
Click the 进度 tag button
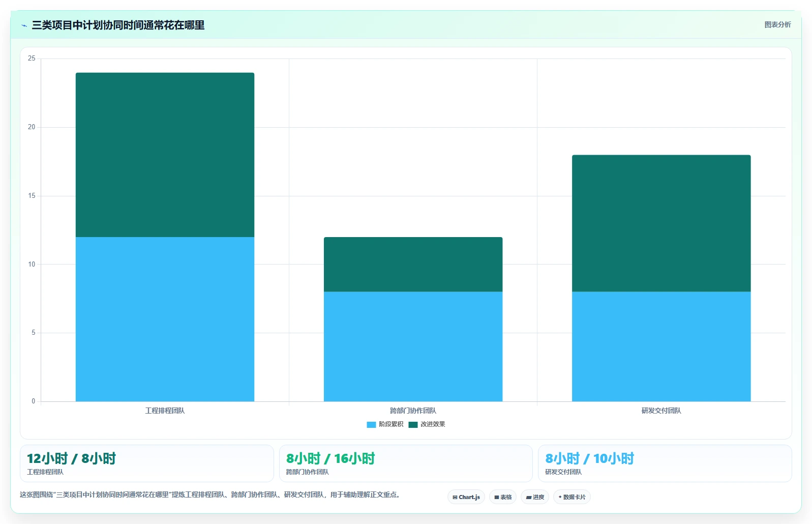(x=535, y=497)
